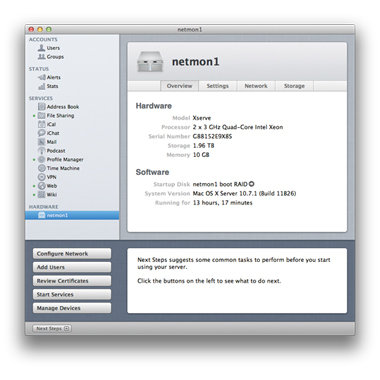Click the memory value 10 GB
Image resolution: width=380 pixels, height=380 pixels.
tap(201, 155)
